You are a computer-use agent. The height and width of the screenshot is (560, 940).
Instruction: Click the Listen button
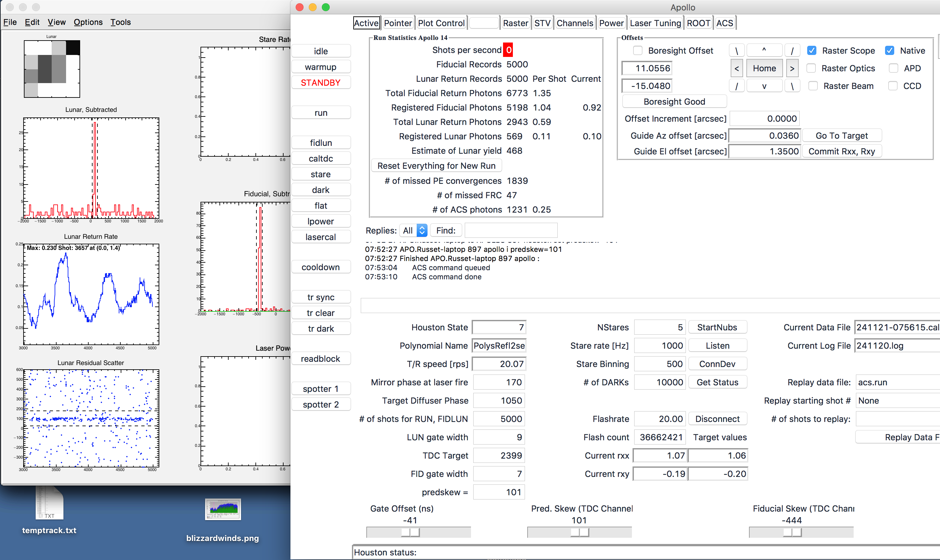[x=717, y=346]
